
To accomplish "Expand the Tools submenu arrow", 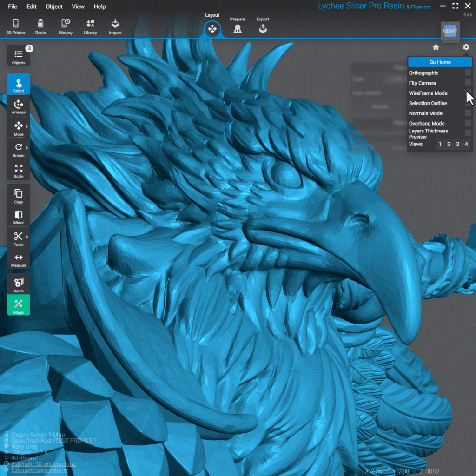I will (x=27, y=237).
